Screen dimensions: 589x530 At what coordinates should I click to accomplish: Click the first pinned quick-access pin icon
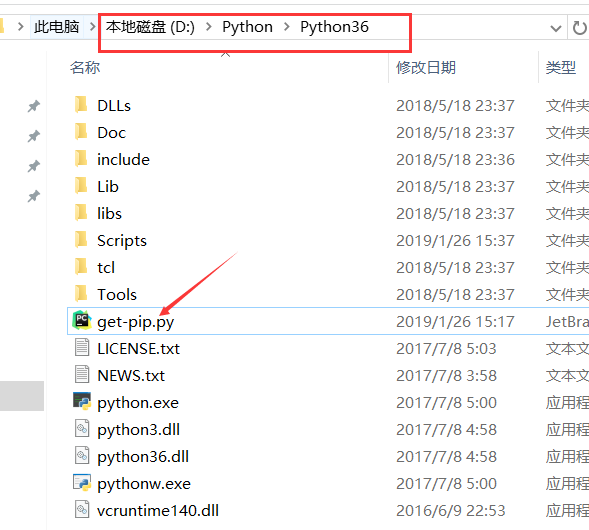[x=33, y=106]
